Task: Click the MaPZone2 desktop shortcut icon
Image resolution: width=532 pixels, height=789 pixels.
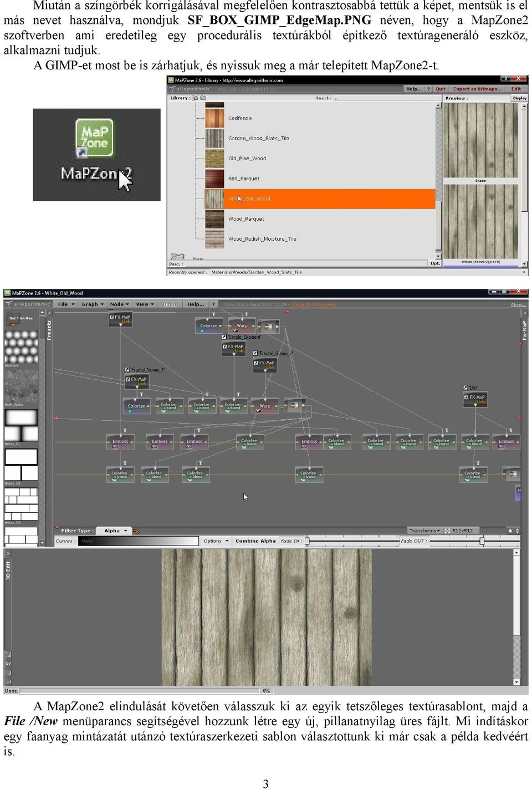Action: tap(94, 138)
